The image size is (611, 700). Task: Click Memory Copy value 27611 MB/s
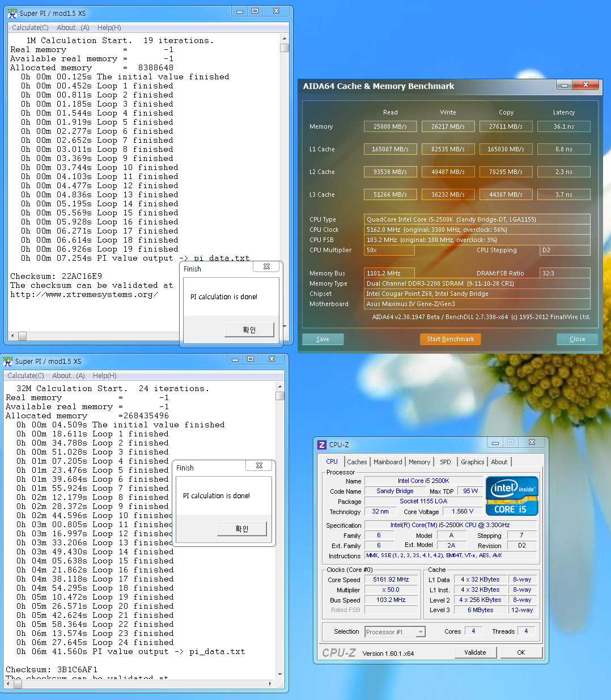[x=506, y=126]
